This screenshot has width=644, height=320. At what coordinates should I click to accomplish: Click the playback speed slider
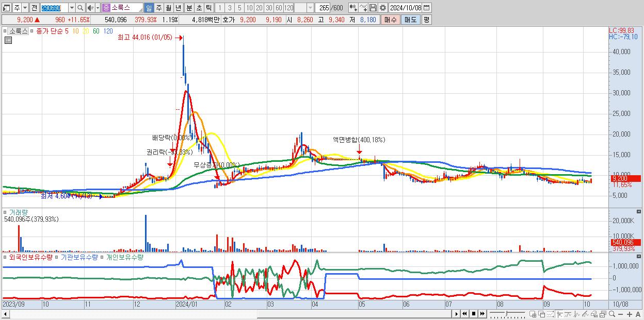507,314
